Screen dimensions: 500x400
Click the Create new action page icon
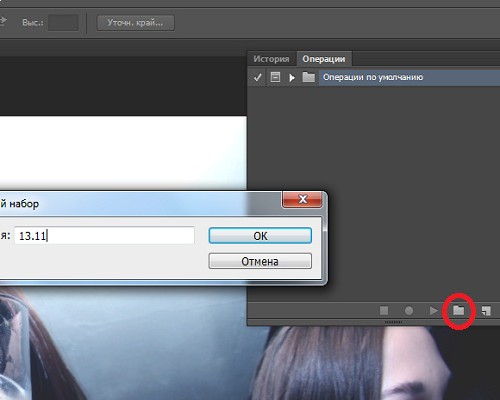(x=486, y=311)
